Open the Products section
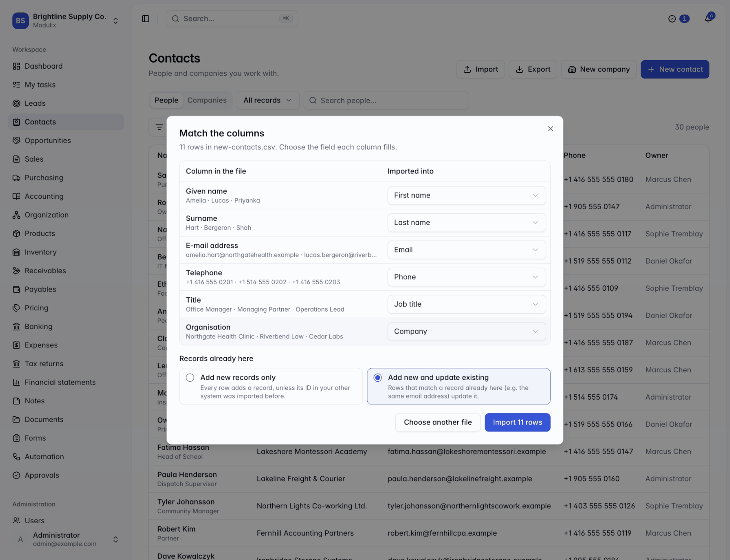The image size is (730, 560). click(66, 233)
